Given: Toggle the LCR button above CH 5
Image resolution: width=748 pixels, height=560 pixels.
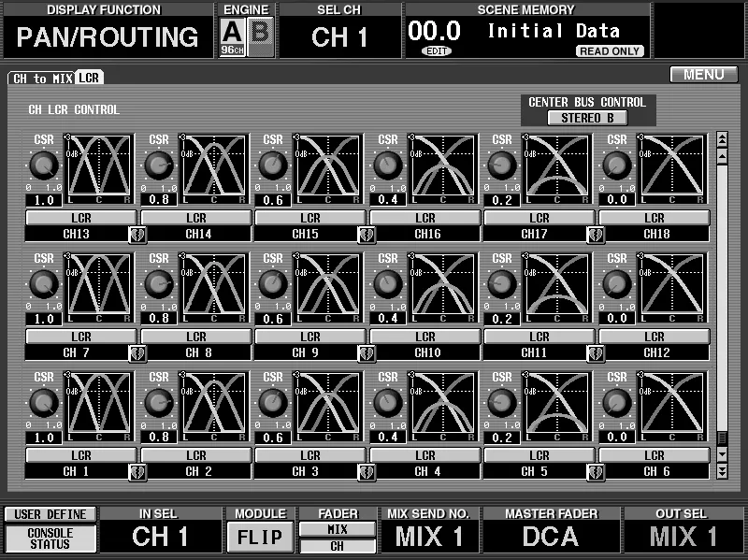Looking at the screenshot, I should pyautogui.click(x=539, y=455).
